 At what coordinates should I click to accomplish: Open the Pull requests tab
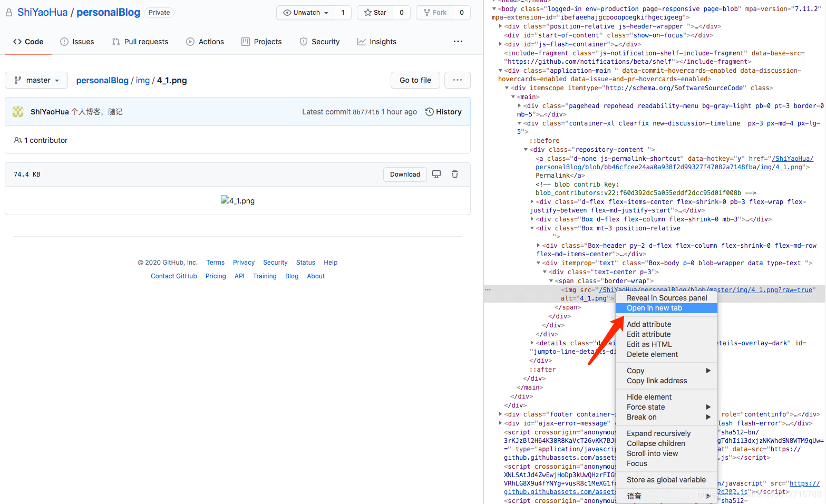click(x=140, y=42)
